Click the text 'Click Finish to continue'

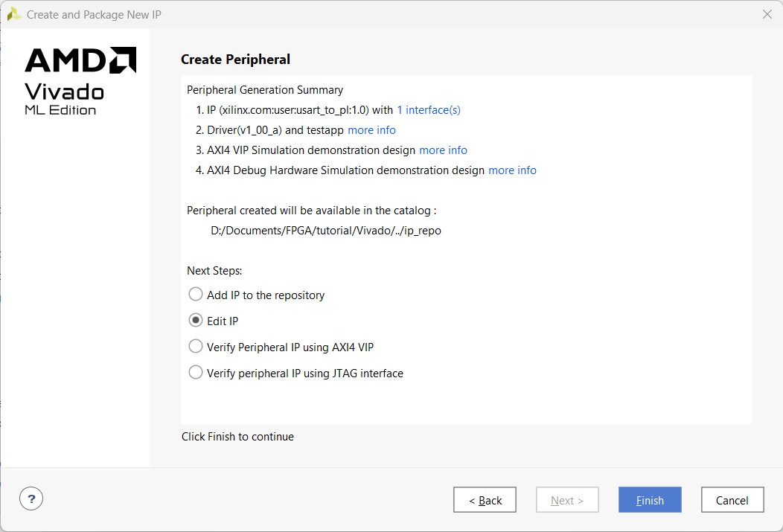pos(237,437)
